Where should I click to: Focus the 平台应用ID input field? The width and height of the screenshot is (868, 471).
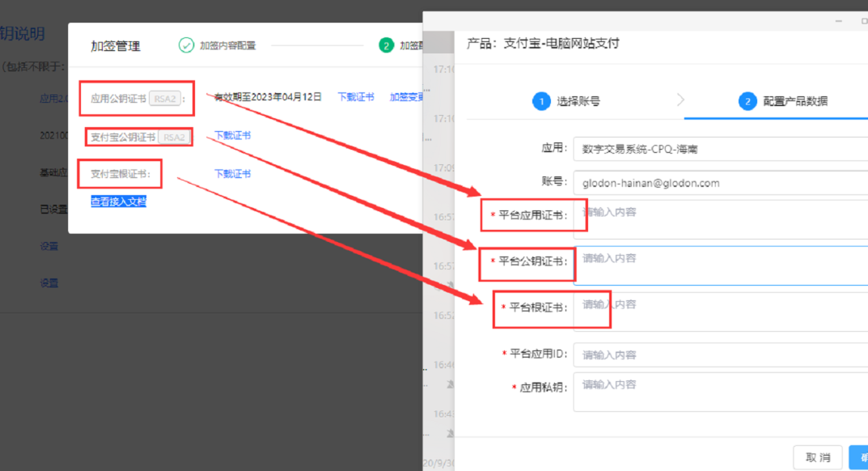coord(720,354)
